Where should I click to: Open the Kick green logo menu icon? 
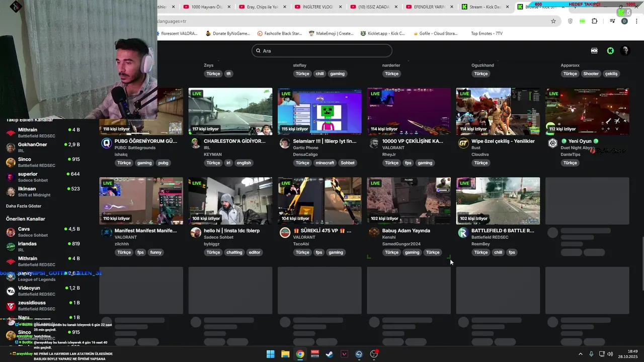point(610,51)
